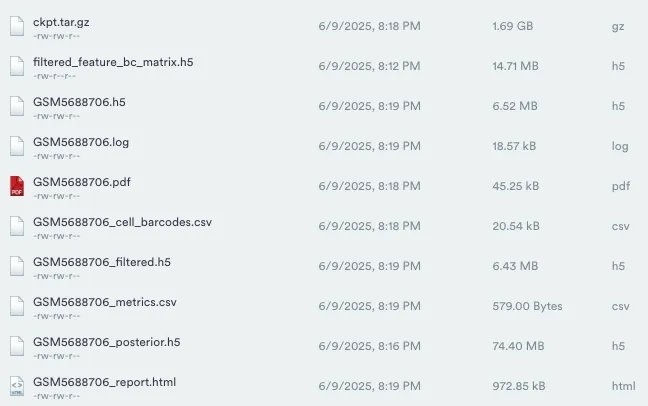Open the GSM5688706.log file name
648x406 pixels.
coord(81,142)
